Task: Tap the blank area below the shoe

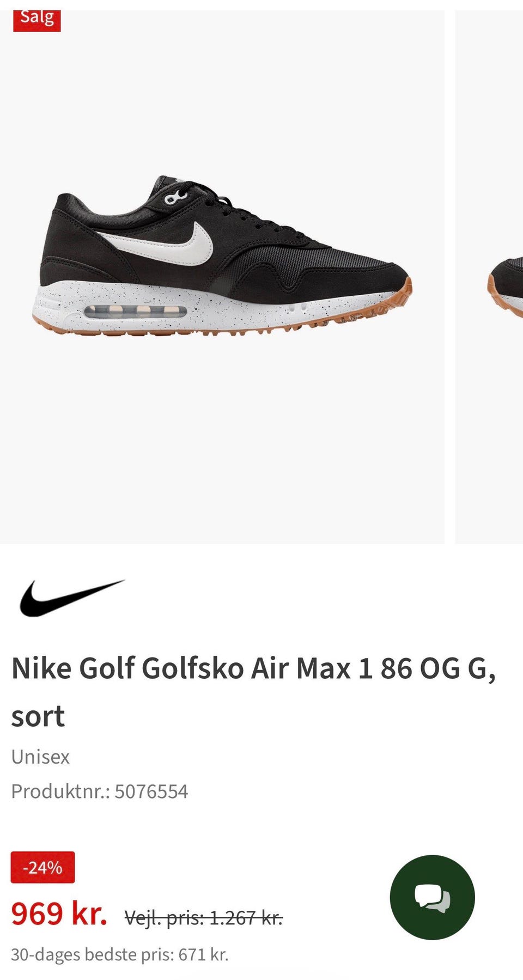Action: [222, 436]
